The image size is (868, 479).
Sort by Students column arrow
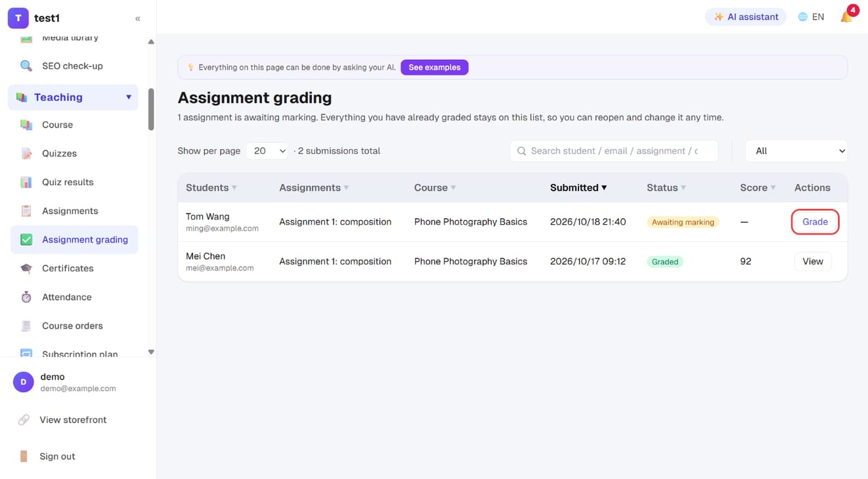(x=234, y=188)
